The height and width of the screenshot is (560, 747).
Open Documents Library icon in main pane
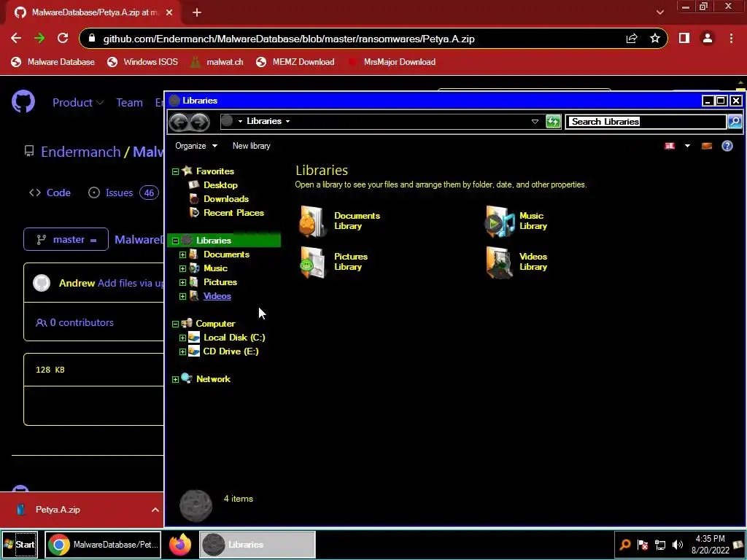tap(313, 222)
